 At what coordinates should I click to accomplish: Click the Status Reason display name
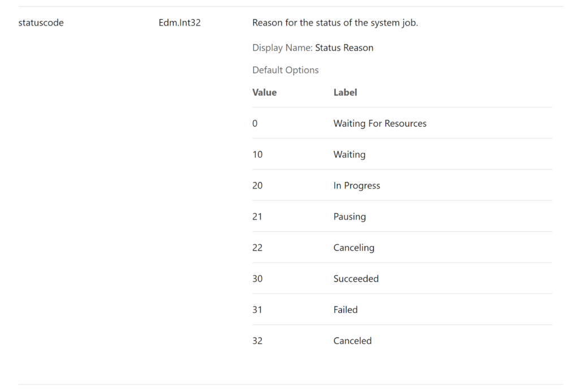(x=344, y=48)
